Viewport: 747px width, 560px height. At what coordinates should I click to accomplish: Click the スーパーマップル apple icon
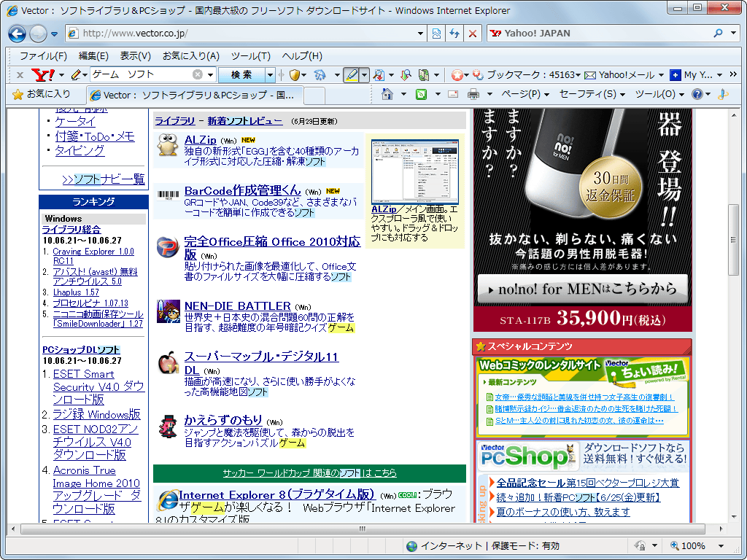point(169,363)
